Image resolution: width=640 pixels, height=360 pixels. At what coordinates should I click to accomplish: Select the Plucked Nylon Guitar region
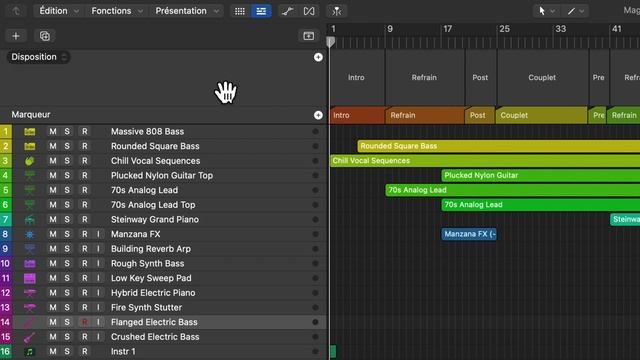541,176
